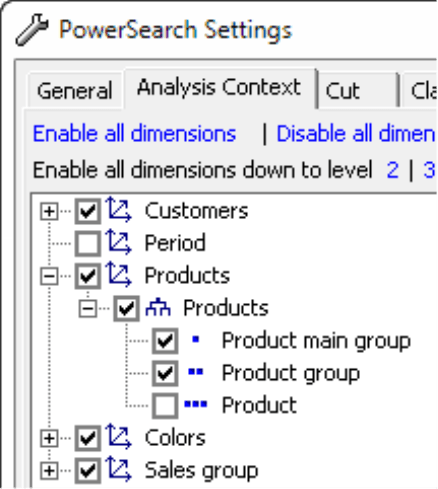Click the Products dimension axis icon
The image size is (438, 489).
point(118,275)
